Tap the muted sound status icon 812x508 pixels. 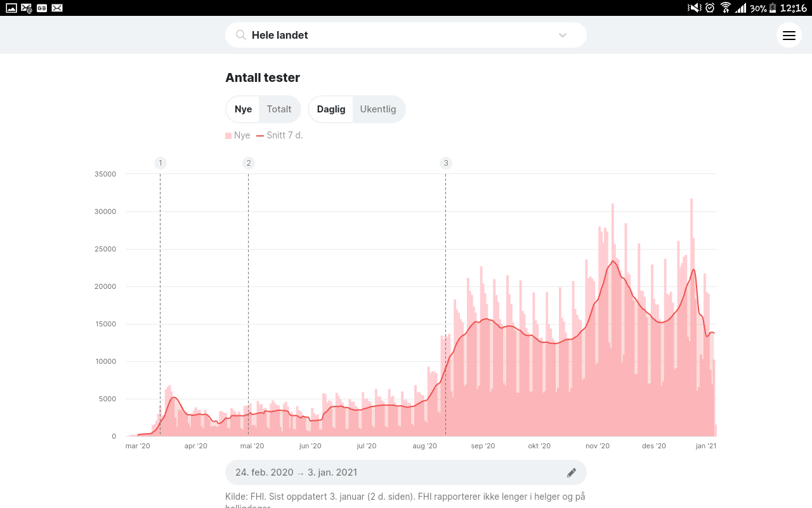tap(694, 8)
